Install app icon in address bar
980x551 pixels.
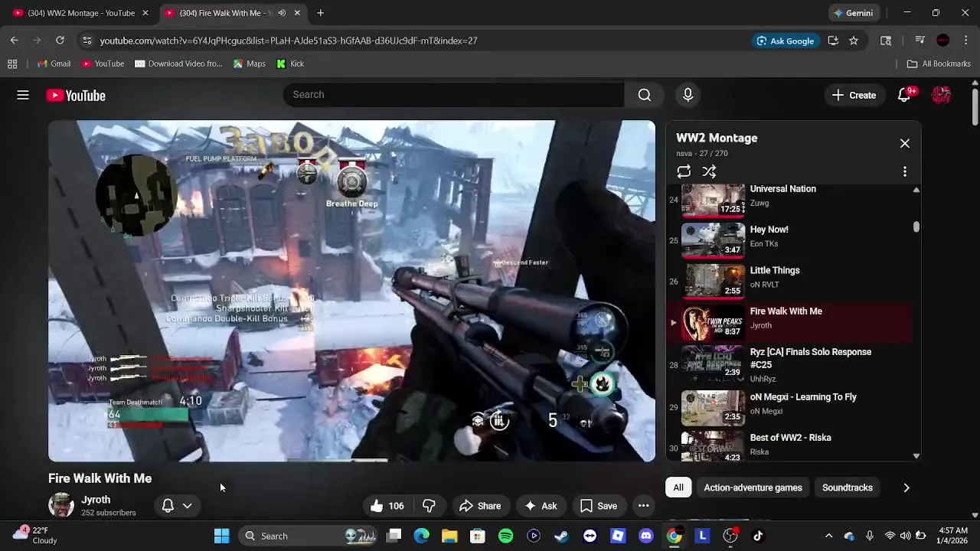click(x=833, y=41)
